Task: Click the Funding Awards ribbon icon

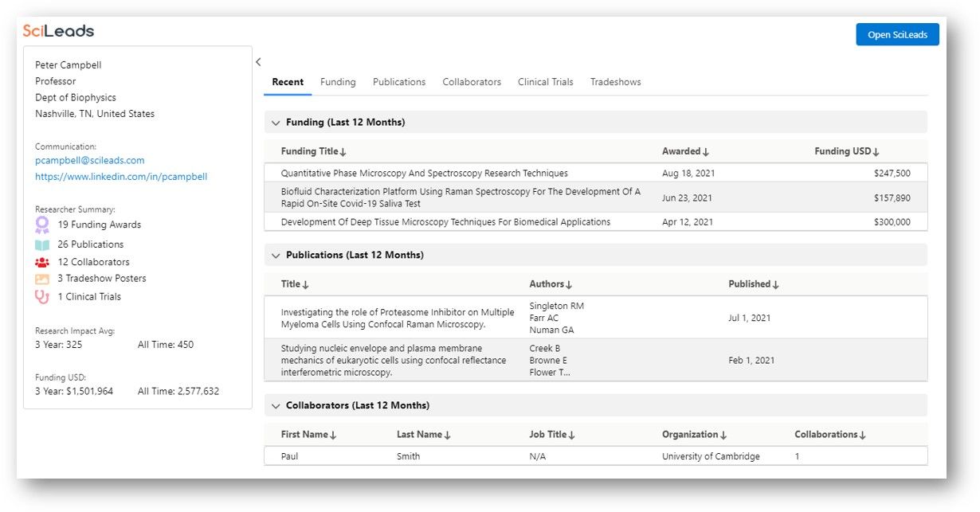Action: pyautogui.click(x=42, y=225)
